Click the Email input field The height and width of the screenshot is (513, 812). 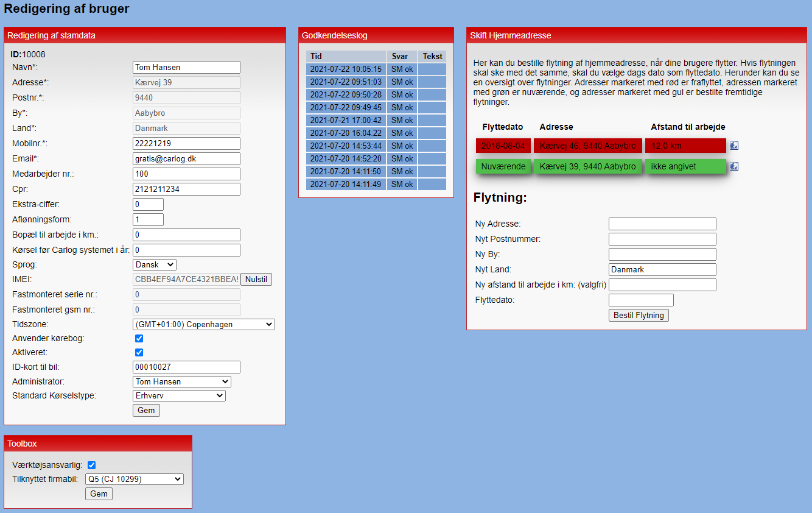(186, 158)
